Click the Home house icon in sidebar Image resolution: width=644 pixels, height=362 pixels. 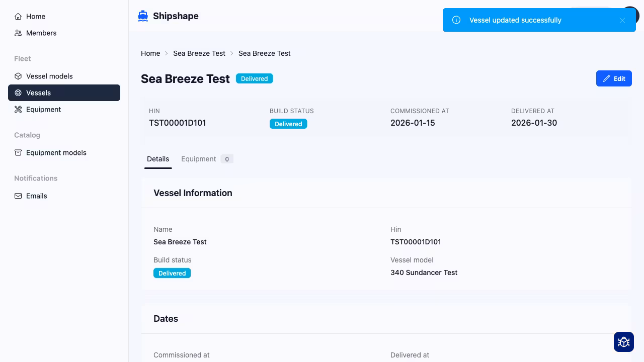click(x=18, y=17)
